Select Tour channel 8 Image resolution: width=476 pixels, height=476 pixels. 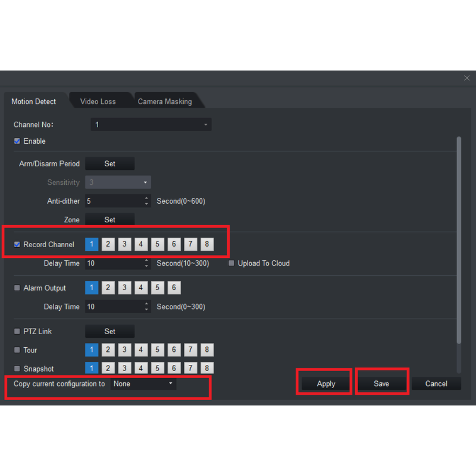pos(207,350)
